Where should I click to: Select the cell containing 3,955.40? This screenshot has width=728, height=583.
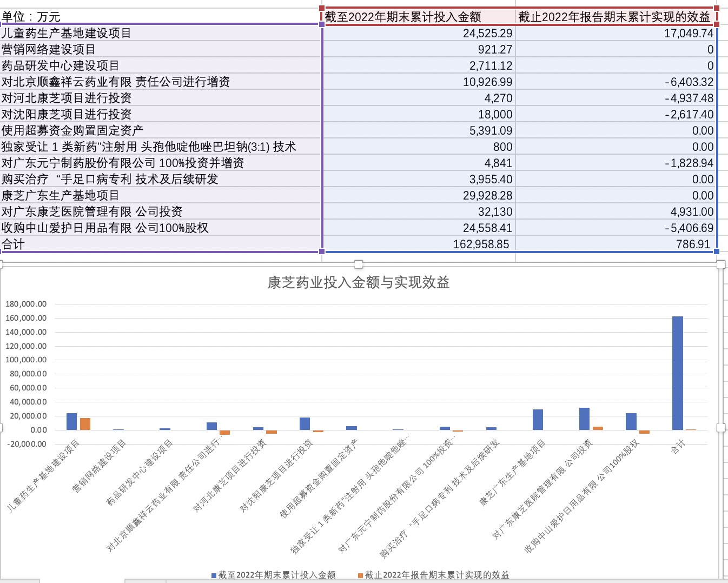click(419, 179)
